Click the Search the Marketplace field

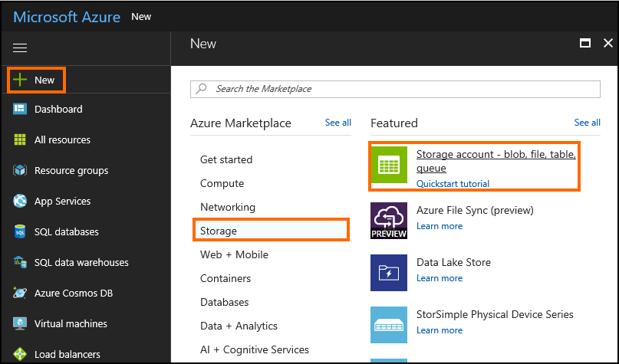(395, 89)
